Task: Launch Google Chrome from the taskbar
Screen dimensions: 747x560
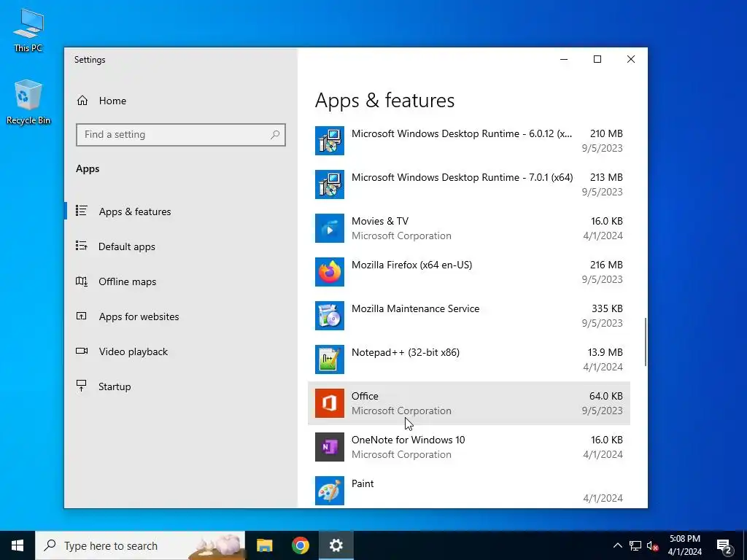Action: tap(300, 545)
